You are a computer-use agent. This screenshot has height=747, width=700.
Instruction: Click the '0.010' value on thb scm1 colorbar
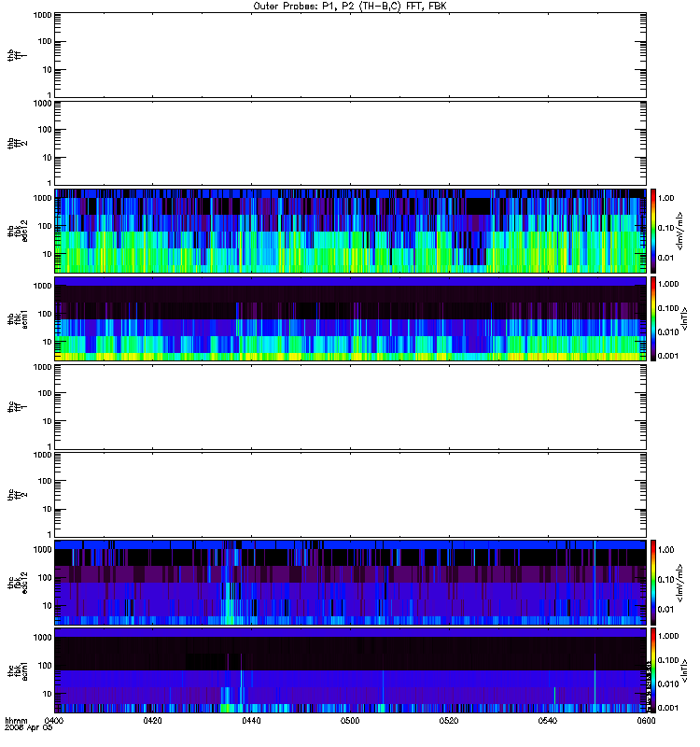(x=668, y=332)
